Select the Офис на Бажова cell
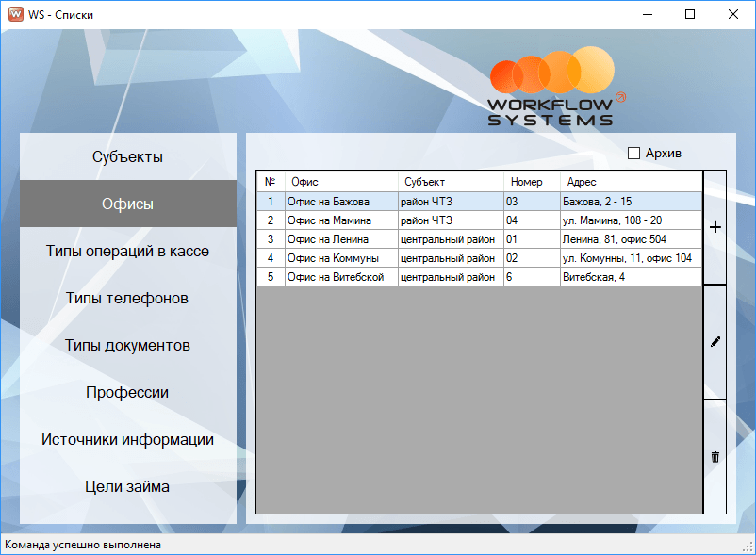756x555 pixels. click(x=341, y=202)
